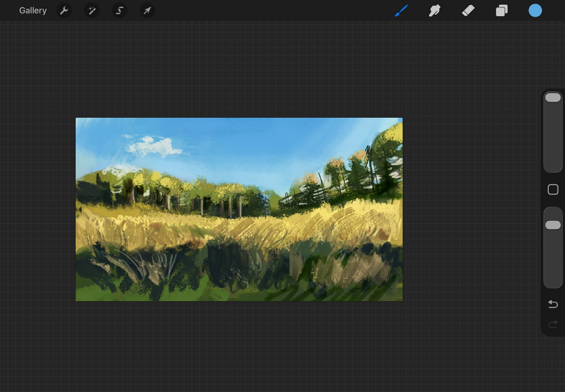This screenshot has height=392, width=565.
Task: Select the Eraser tool
Action: point(468,11)
